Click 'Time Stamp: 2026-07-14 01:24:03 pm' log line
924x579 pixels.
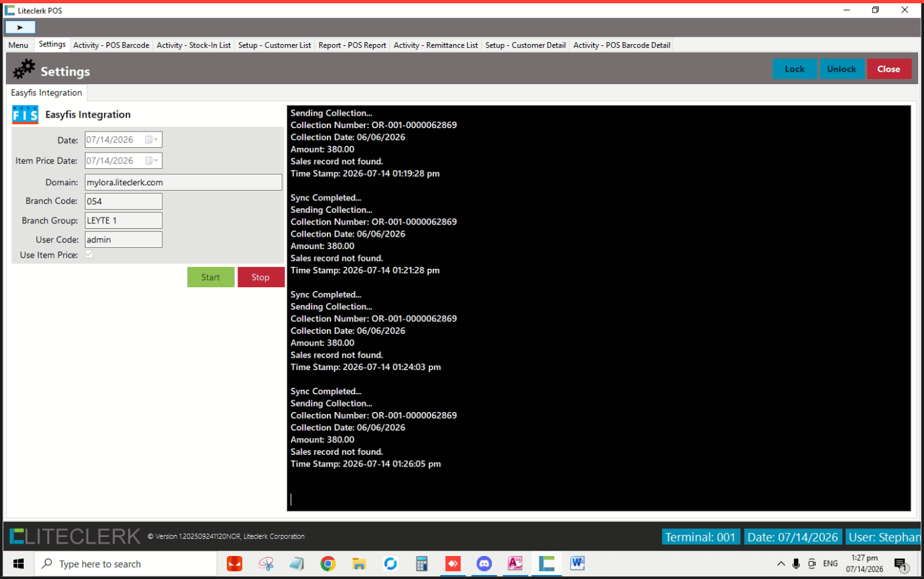coord(366,367)
